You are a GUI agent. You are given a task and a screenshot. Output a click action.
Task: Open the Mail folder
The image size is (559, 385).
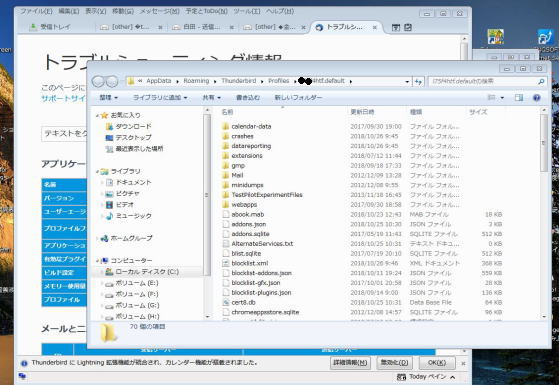point(237,175)
